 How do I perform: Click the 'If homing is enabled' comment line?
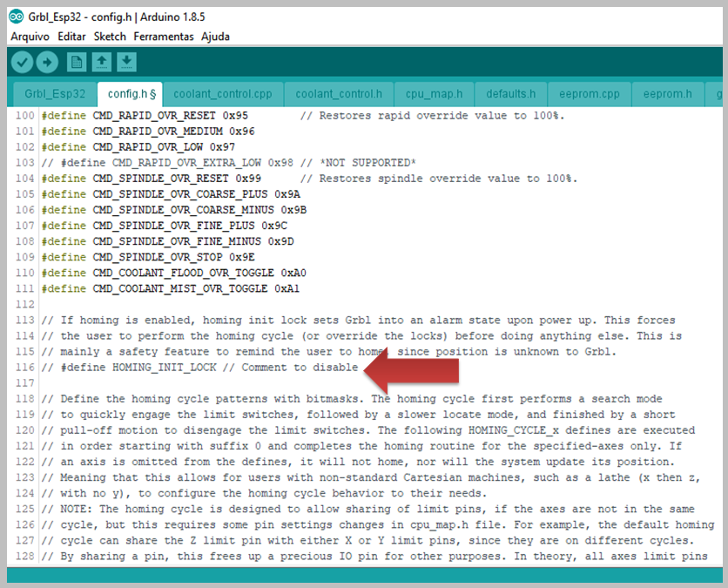(x=358, y=321)
